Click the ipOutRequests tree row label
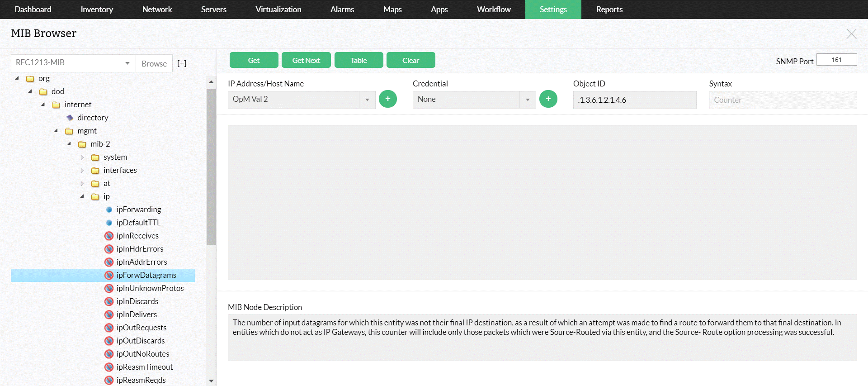This screenshot has height=386, width=868. (142, 328)
